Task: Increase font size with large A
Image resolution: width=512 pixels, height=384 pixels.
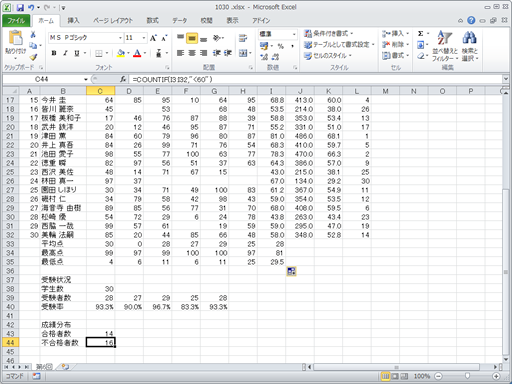Action: pyautogui.click(x=153, y=38)
